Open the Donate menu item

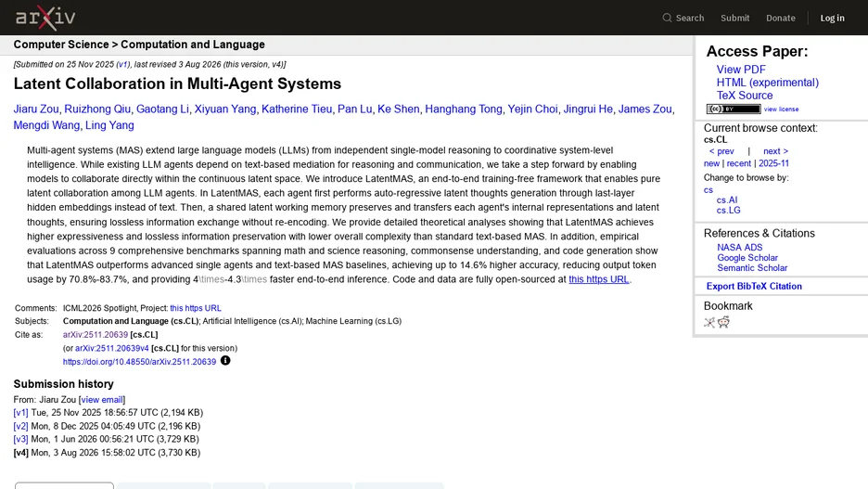781,19
